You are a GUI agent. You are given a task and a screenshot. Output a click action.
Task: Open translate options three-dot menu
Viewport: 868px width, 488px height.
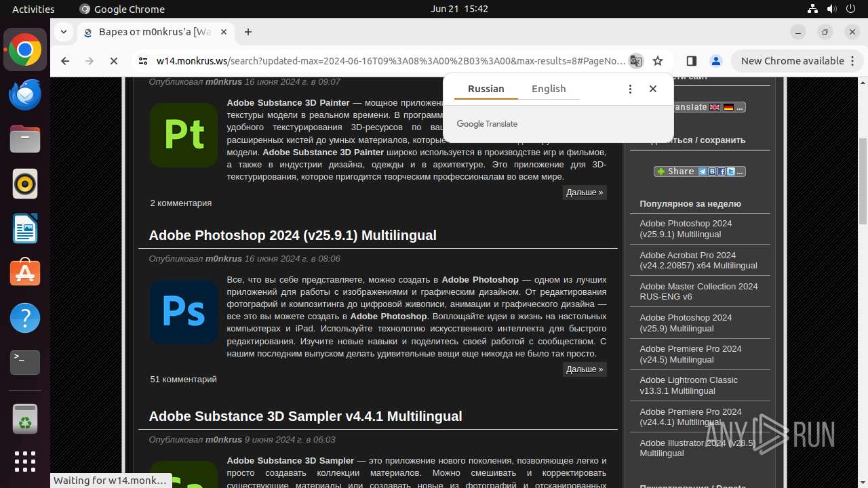[x=630, y=89]
